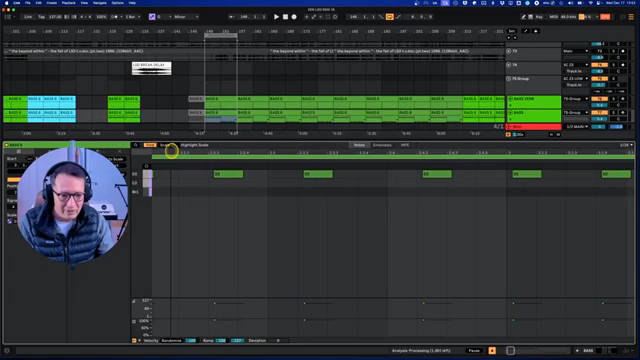Click the tempo field showing 137.00

pyautogui.click(x=55, y=17)
